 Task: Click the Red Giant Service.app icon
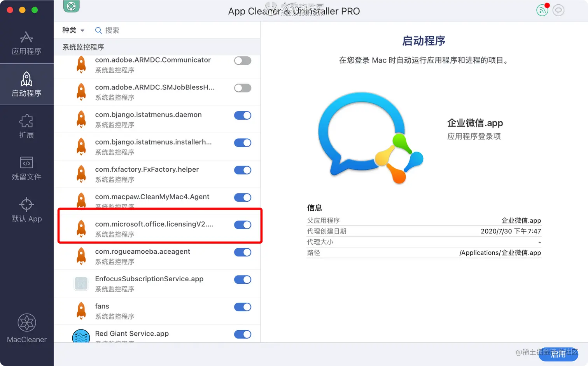tap(81, 336)
